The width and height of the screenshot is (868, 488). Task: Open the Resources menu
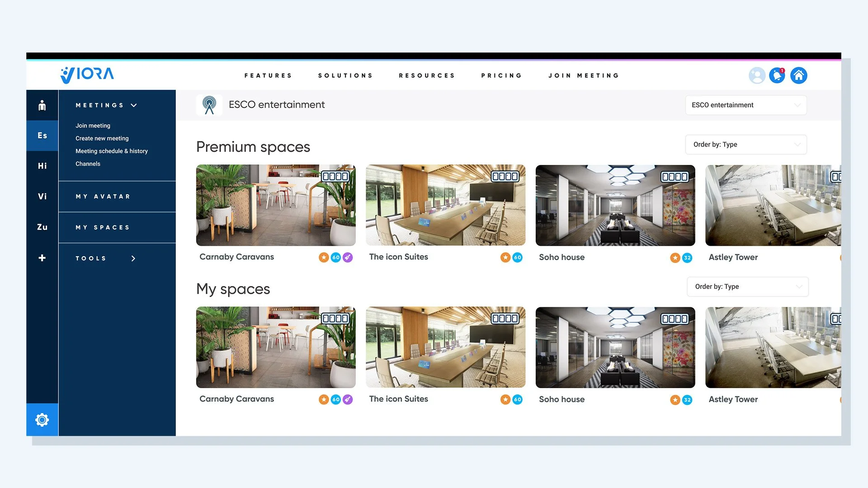(427, 75)
